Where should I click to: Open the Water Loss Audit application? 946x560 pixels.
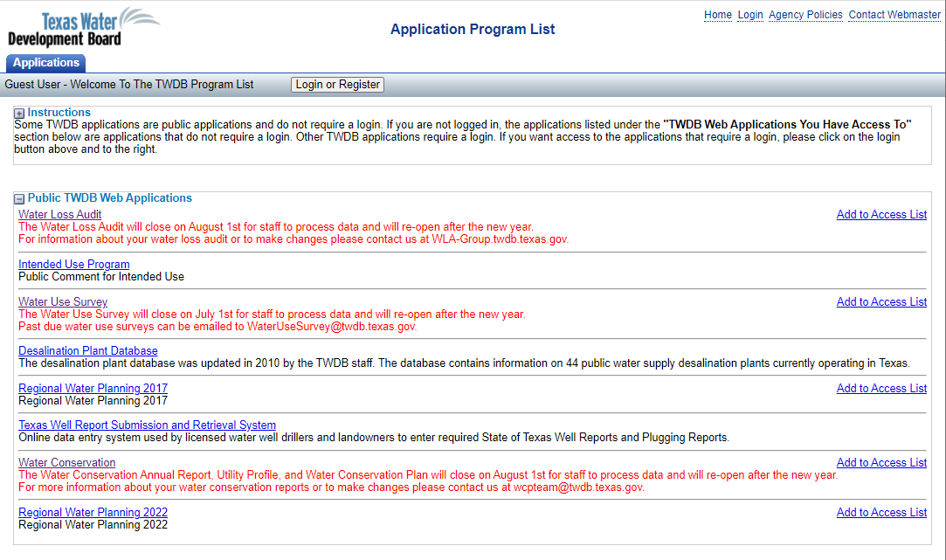[59, 214]
